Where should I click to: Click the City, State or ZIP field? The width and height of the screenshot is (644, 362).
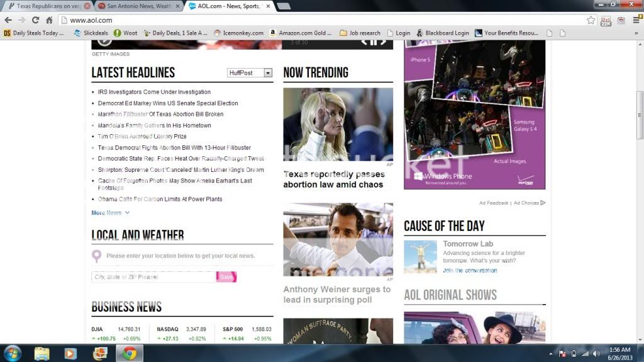click(153, 277)
